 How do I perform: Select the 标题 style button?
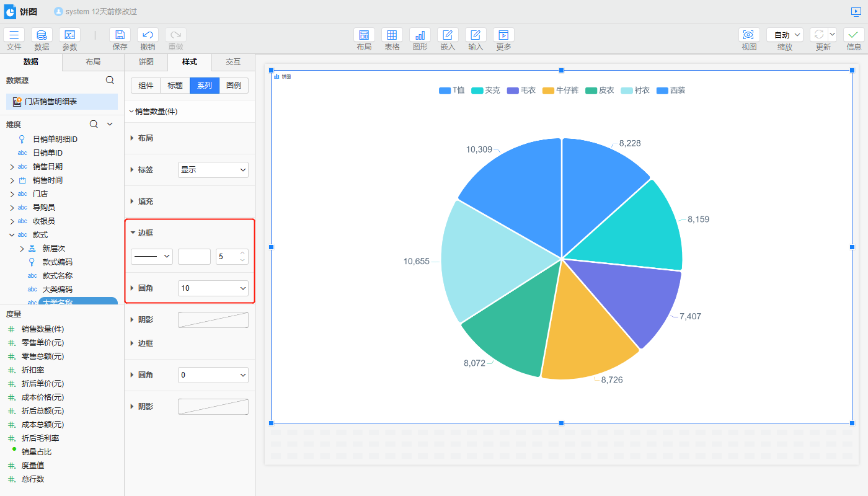(175, 86)
